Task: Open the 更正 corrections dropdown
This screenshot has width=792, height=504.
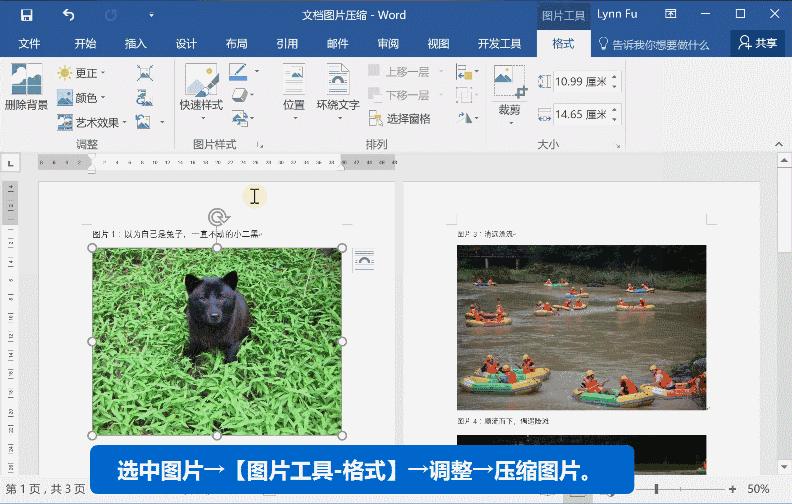Action: pos(81,73)
